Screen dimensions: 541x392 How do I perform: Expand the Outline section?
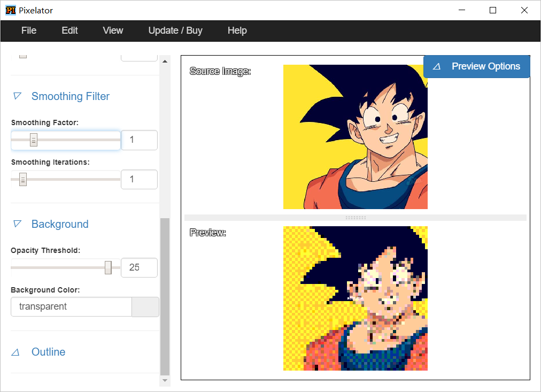click(48, 352)
